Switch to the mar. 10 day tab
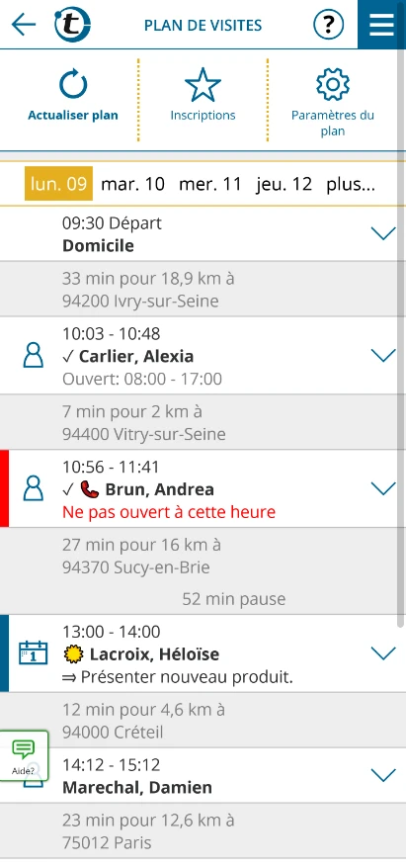406x868 pixels. pyautogui.click(x=132, y=184)
